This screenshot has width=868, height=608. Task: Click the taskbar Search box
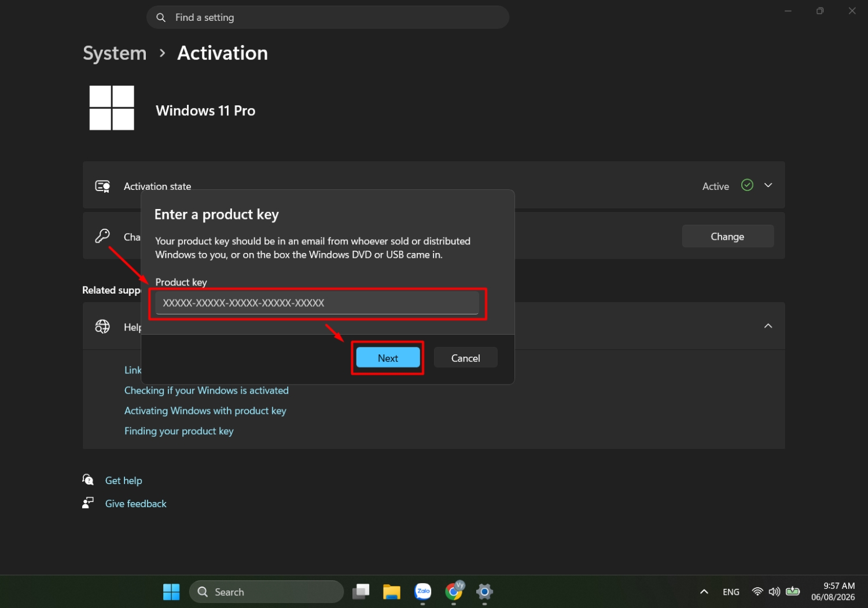[266, 592]
